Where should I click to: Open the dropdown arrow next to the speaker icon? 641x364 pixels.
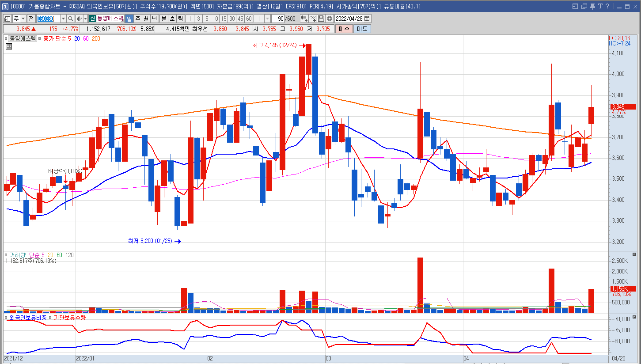(85, 19)
